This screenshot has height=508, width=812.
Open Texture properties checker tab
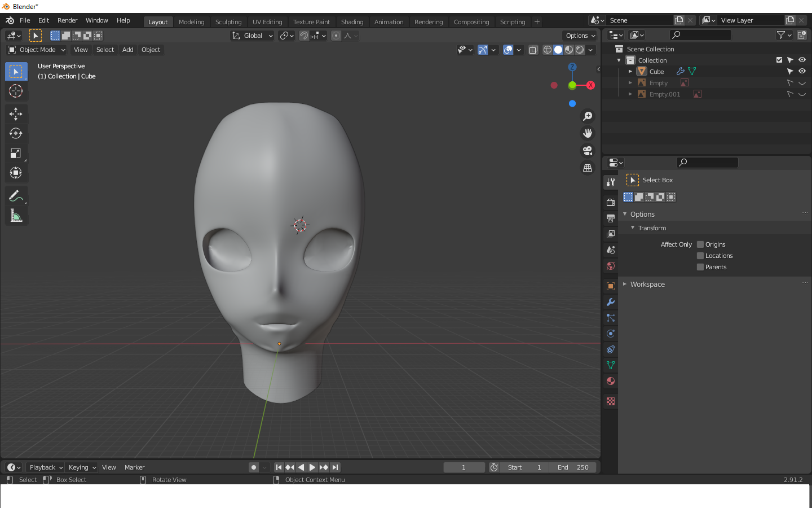tap(611, 401)
